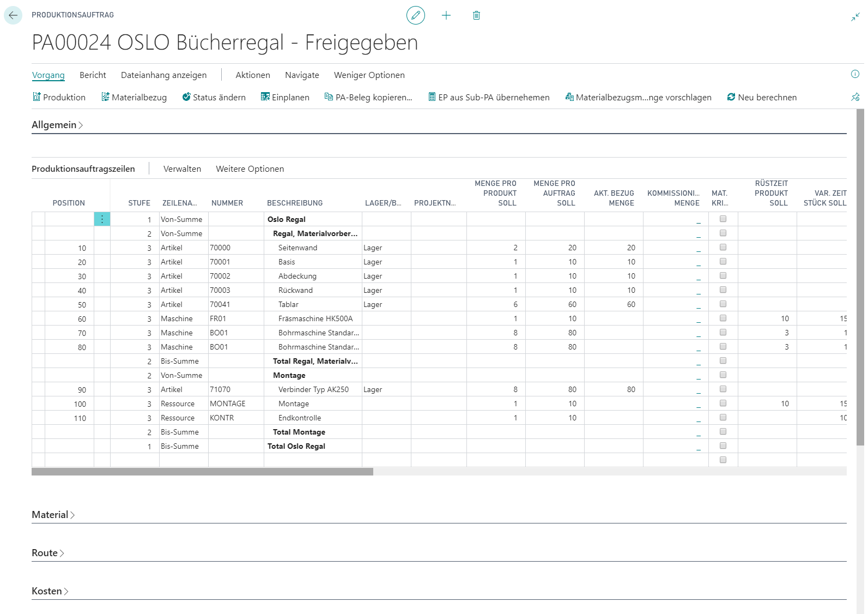
Task: Click the back arrow icon
Action: click(13, 15)
